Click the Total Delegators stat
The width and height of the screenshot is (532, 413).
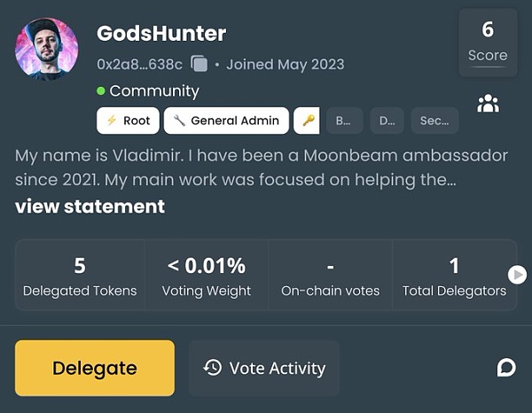coord(454,276)
